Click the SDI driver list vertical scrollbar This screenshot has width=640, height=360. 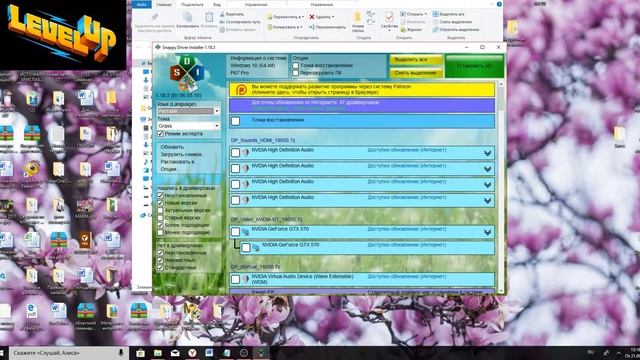(501, 187)
